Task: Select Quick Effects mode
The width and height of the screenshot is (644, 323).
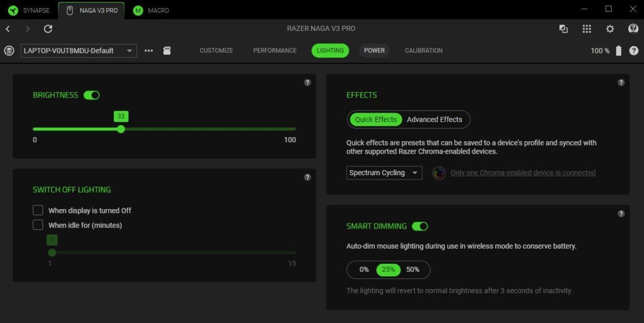Action: [x=376, y=120]
